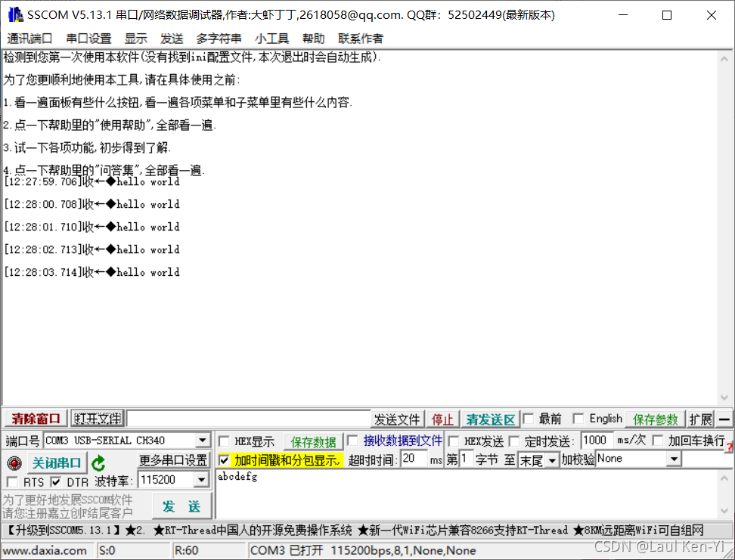The width and height of the screenshot is (735, 560).
Task: Click the 关闭串口 close port button
Action: tap(57, 463)
